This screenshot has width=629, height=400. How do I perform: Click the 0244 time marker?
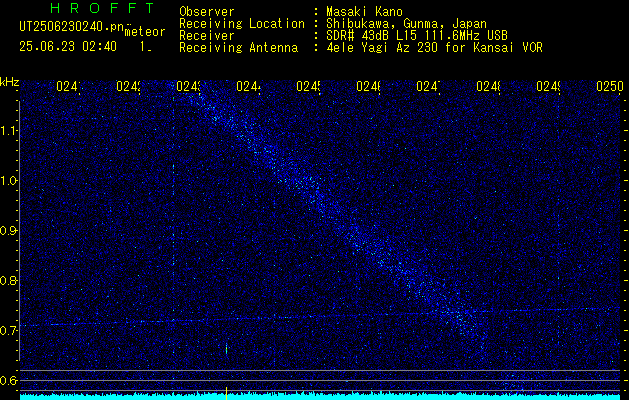click(249, 86)
